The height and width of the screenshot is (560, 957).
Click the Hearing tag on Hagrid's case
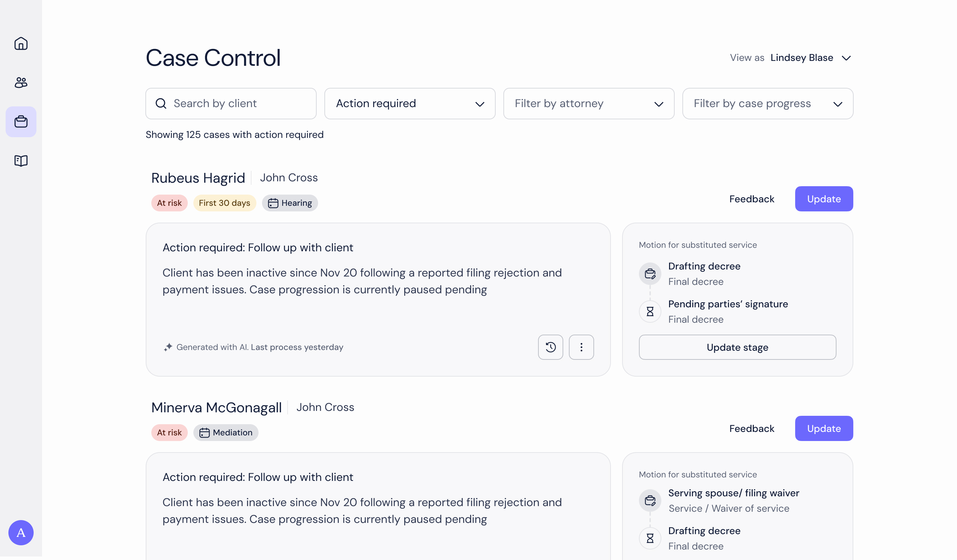[290, 203]
